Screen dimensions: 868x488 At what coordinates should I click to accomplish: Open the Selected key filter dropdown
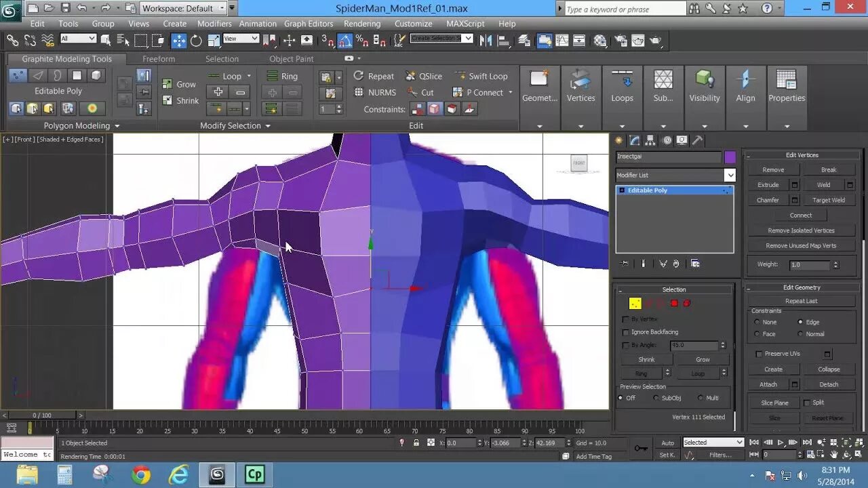(713, 443)
